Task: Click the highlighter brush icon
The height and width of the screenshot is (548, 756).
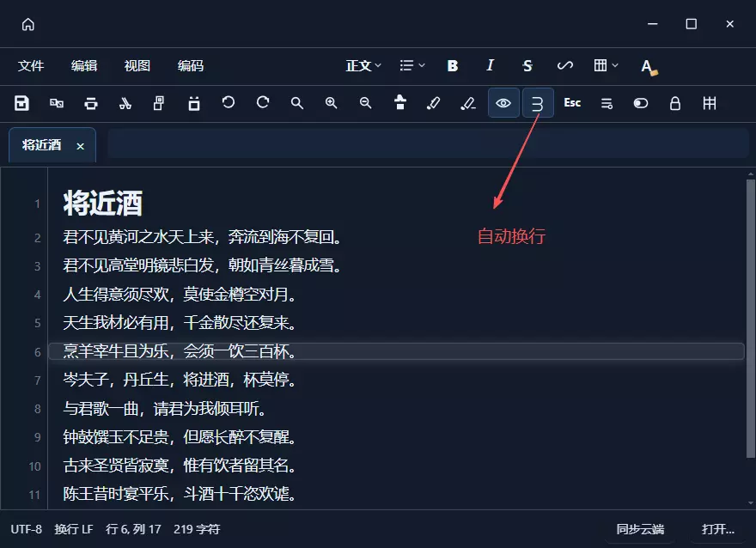Action: (x=434, y=103)
